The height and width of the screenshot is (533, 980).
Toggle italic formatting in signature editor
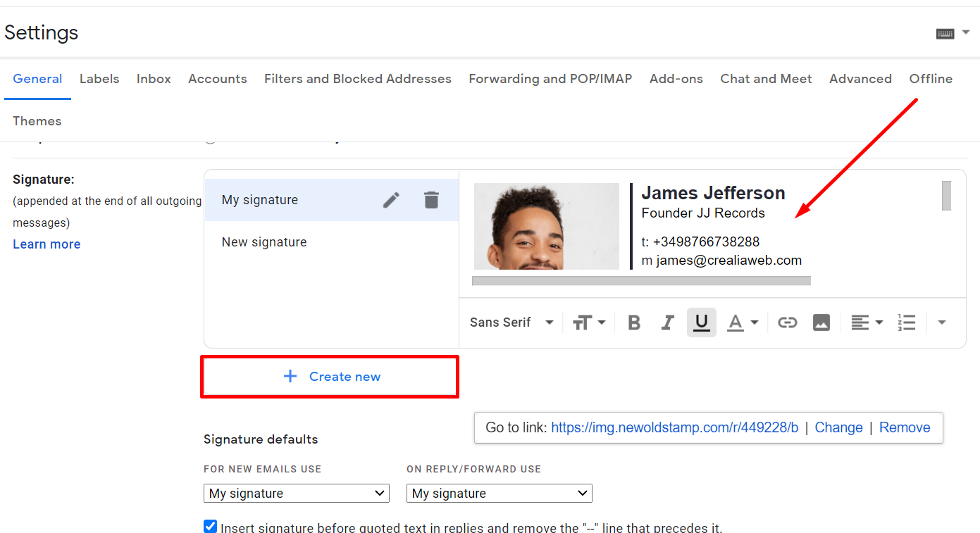pyautogui.click(x=667, y=322)
